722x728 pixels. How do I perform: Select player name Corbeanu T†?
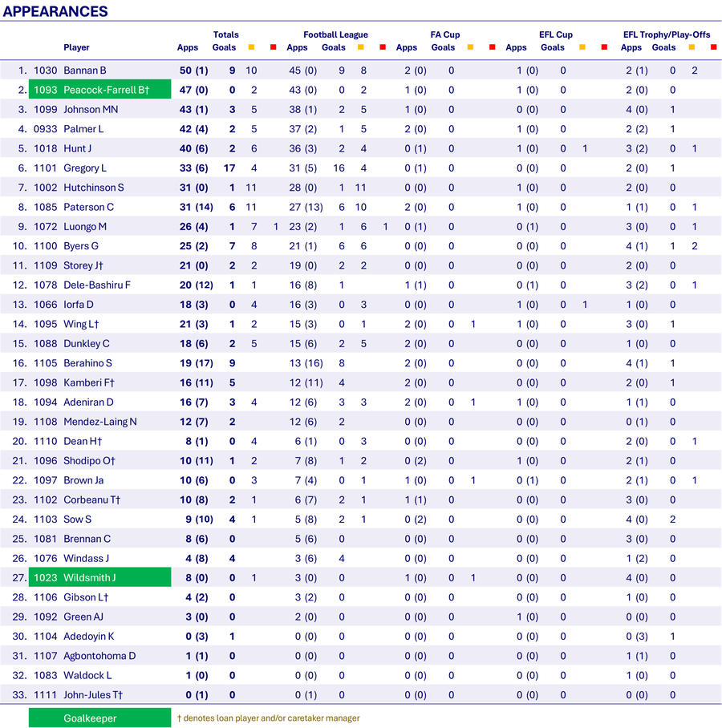92,499
